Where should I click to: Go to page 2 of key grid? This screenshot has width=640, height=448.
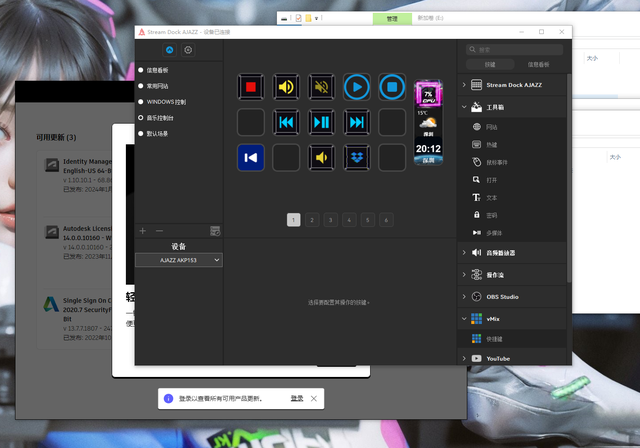(312, 220)
